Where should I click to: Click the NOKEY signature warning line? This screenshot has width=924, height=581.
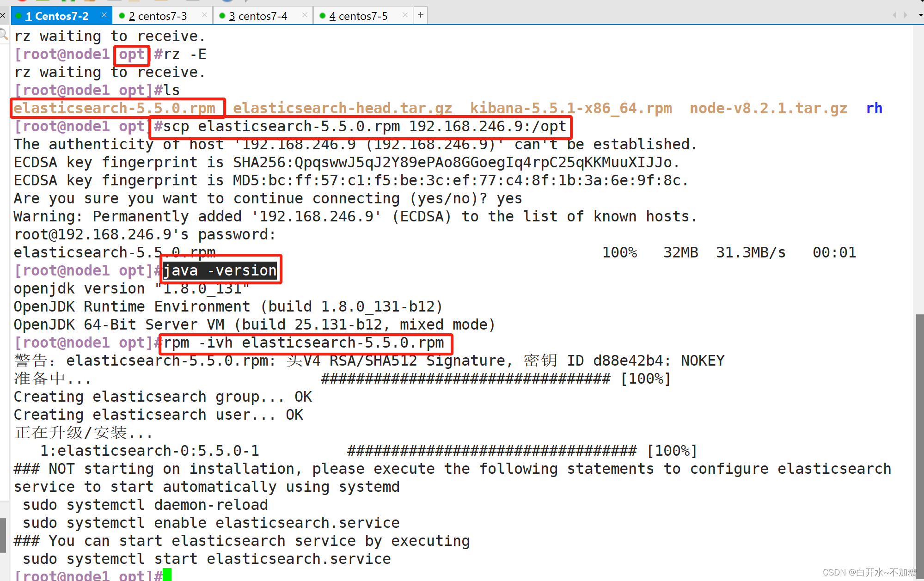369,361
